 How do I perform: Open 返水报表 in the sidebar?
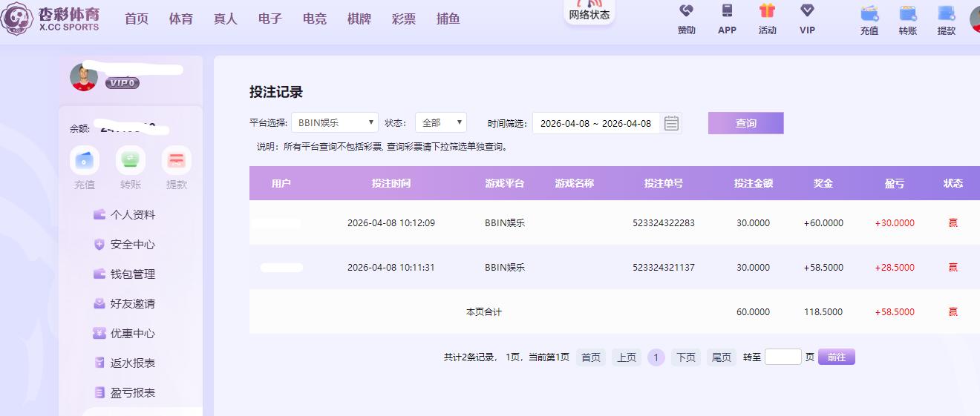point(125,363)
